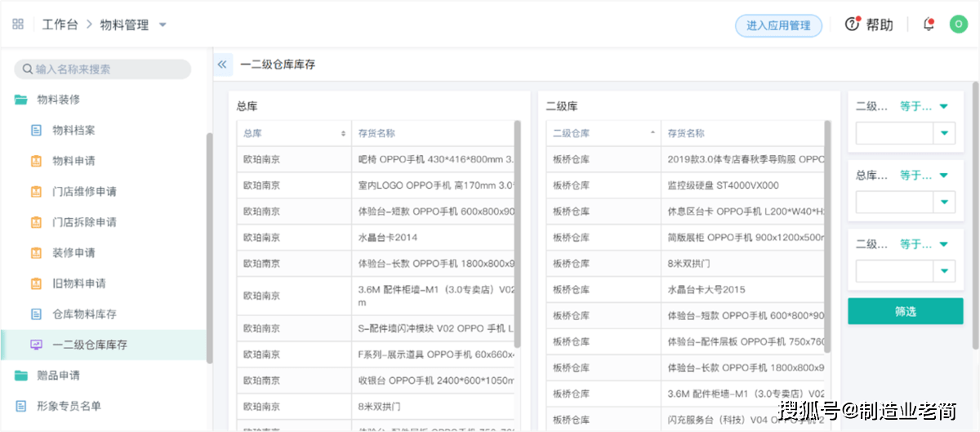Go to 工作台 in the breadcrumb

click(x=60, y=24)
